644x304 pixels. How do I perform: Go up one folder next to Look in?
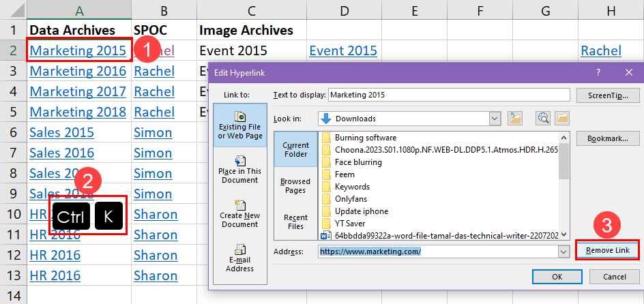click(x=514, y=119)
